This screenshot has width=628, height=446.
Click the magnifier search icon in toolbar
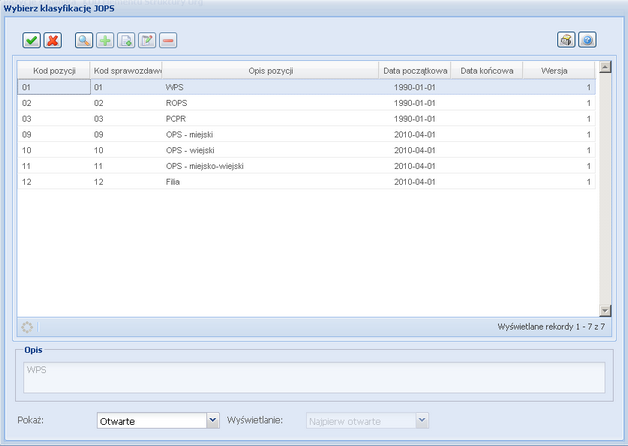85,40
